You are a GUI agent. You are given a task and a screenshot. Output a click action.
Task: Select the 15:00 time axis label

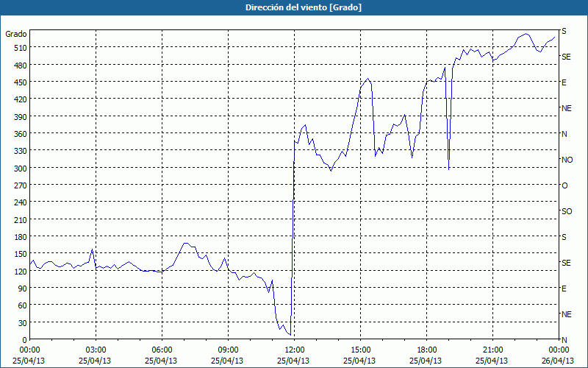pyautogui.click(x=359, y=350)
